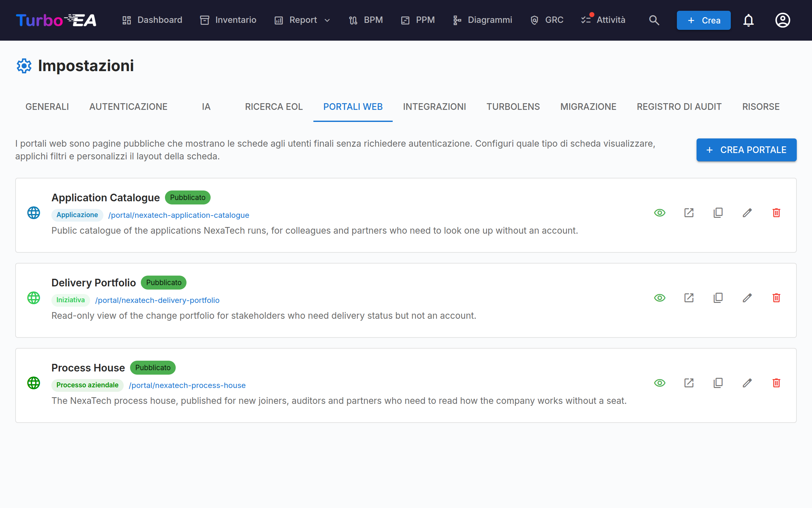Toggle Delivery Portfolio published visibility eye
The width and height of the screenshot is (812, 508).
coord(660,298)
